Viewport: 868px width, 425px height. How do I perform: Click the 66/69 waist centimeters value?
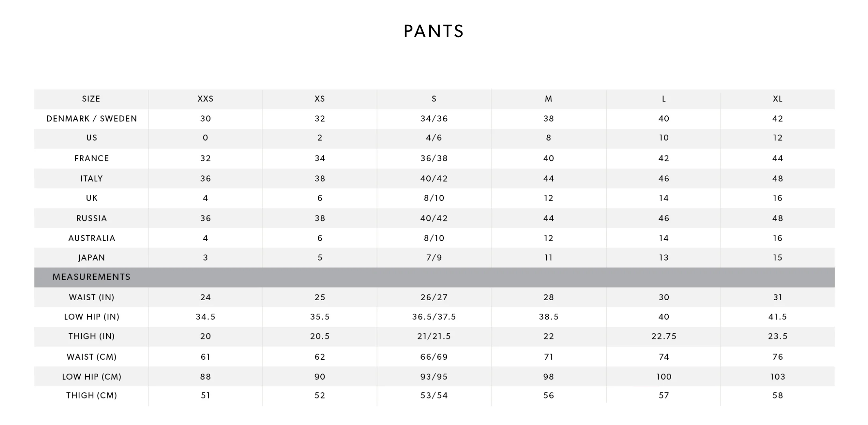434,357
